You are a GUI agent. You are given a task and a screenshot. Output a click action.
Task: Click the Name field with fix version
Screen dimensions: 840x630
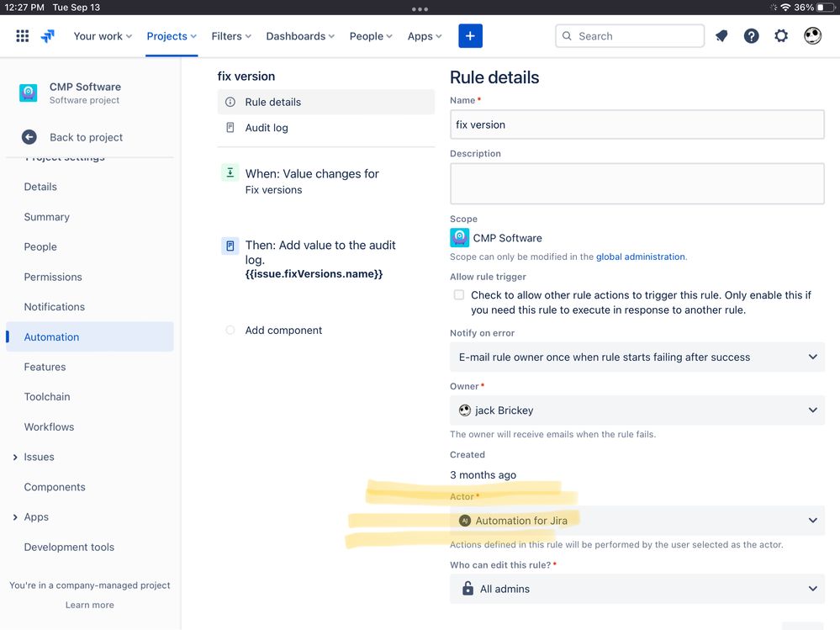click(637, 124)
